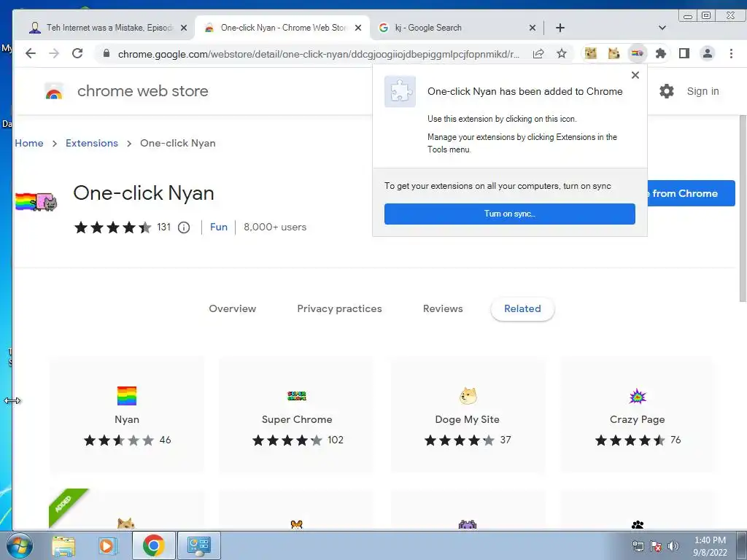Viewport: 747px width, 560px height.
Task: Reload the current page
Action: tap(77, 53)
